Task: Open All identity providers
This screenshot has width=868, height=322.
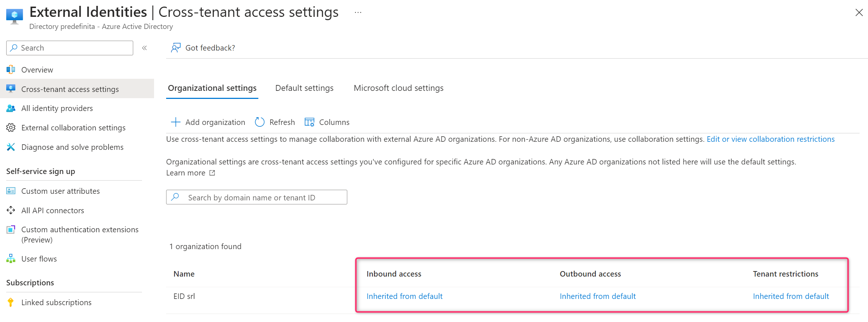Action: (x=57, y=108)
